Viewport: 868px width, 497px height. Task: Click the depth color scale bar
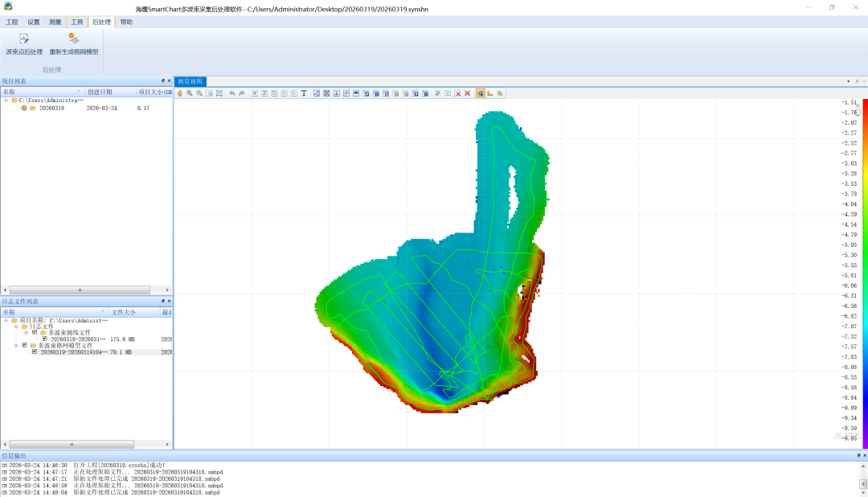(865, 273)
